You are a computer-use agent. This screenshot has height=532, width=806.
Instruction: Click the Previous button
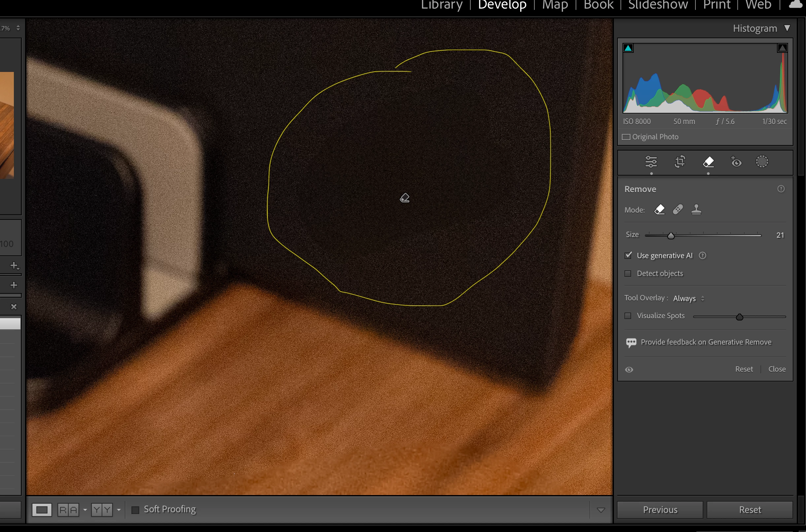point(660,510)
